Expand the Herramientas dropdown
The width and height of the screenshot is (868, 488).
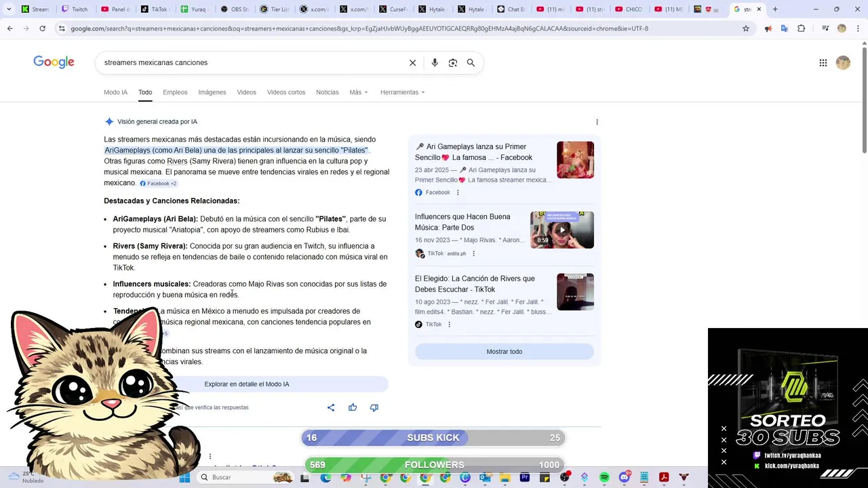(x=402, y=92)
